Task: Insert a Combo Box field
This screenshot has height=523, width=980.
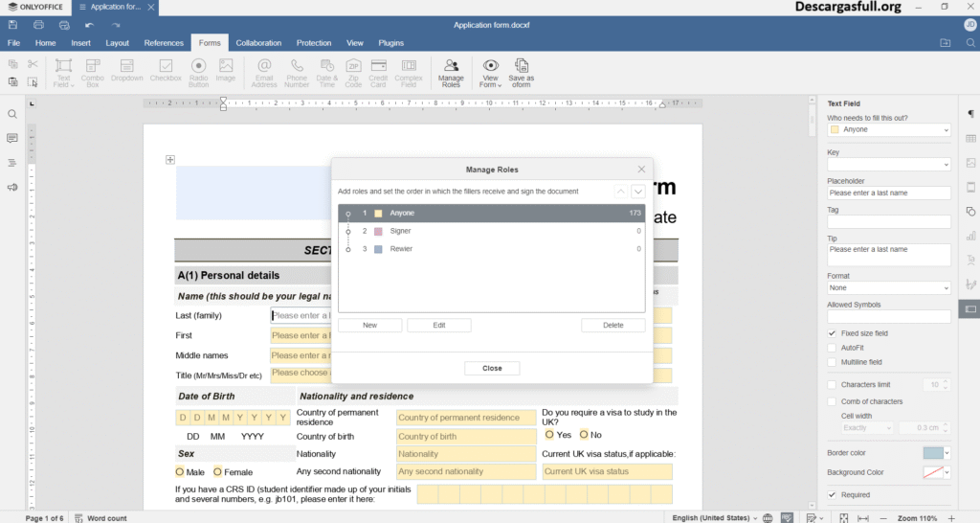Action: [93, 72]
